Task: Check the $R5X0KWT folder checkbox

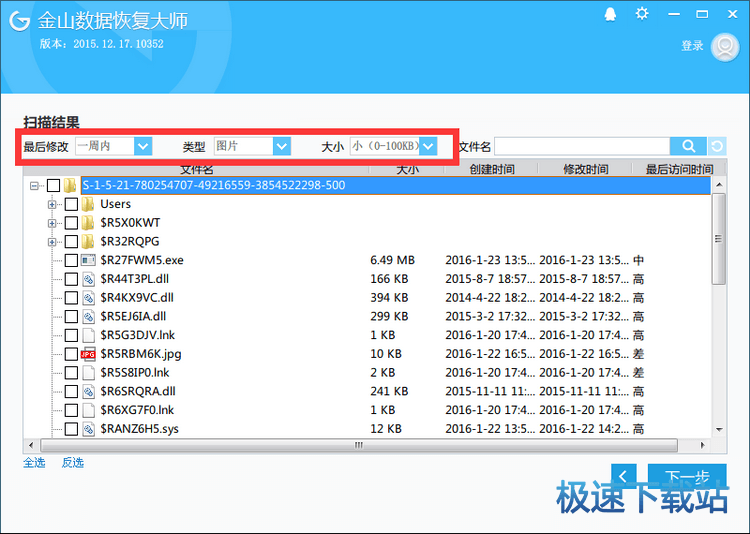Action: click(x=71, y=223)
